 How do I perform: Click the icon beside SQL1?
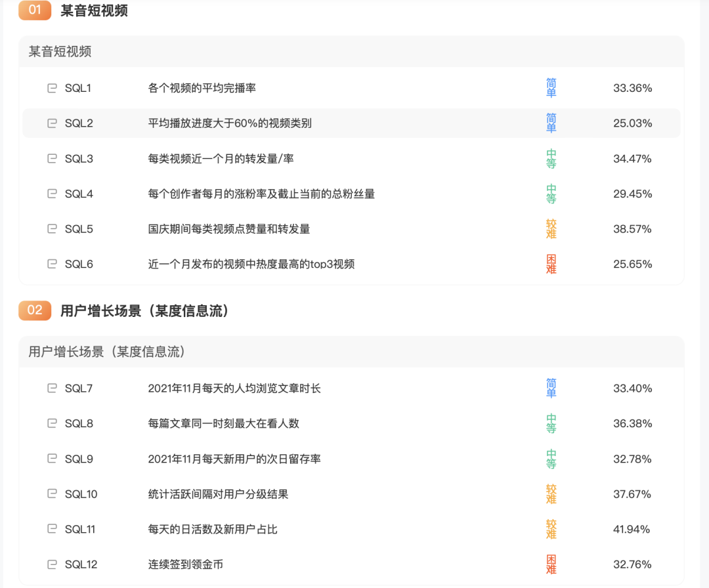click(x=52, y=88)
